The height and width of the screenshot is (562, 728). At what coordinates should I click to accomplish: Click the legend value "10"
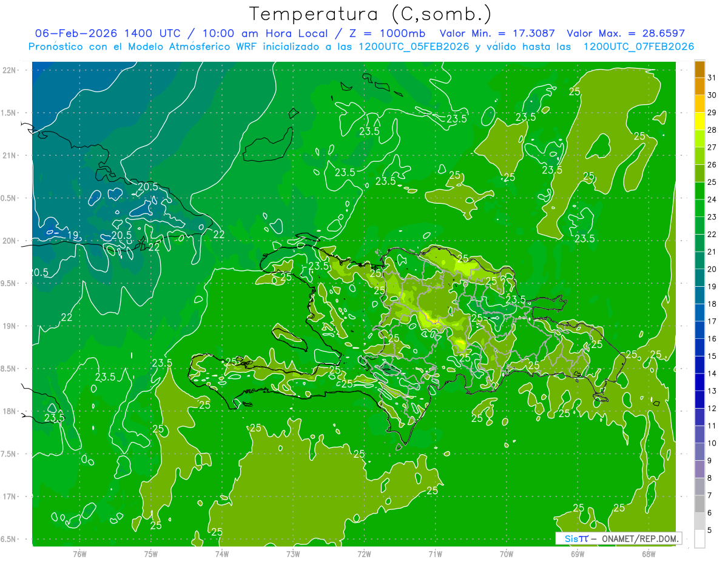tap(712, 443)
